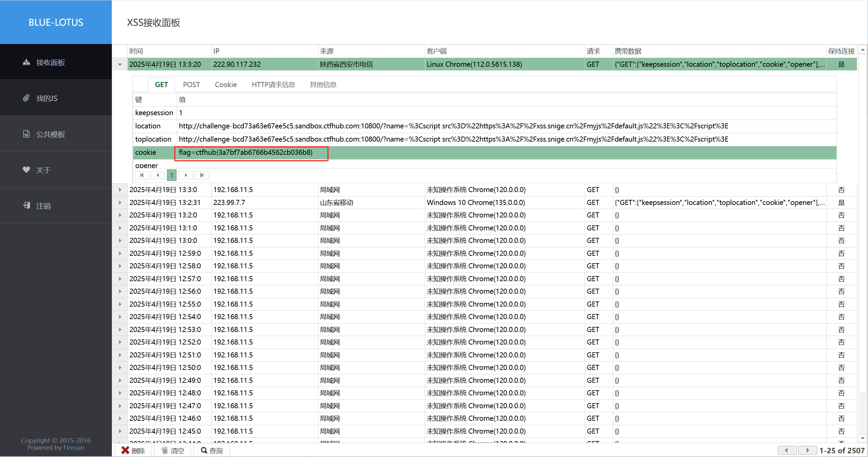This screenshot has height=457, width=868.
Task: Click the 公共模板 document icon
Action: pos(26,134)
